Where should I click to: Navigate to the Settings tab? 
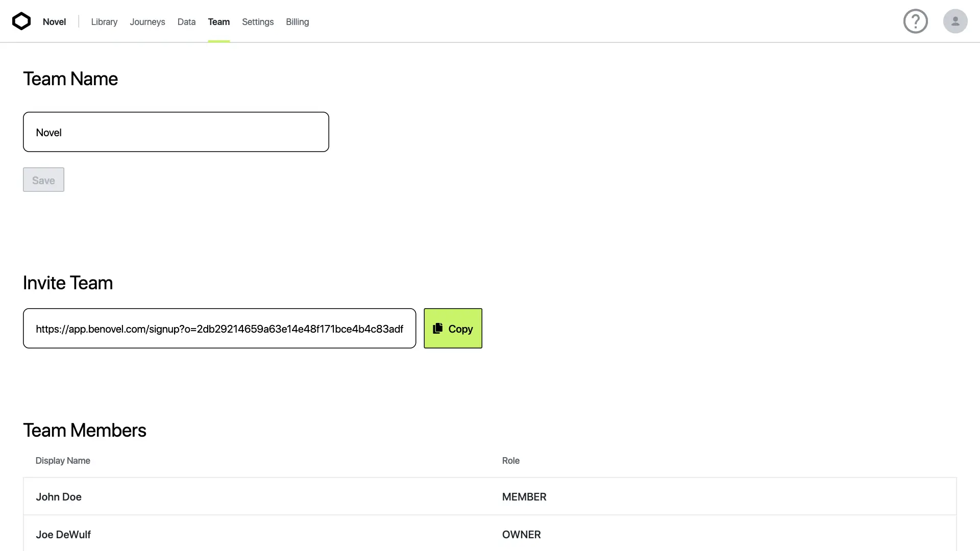tap(258, 22)
